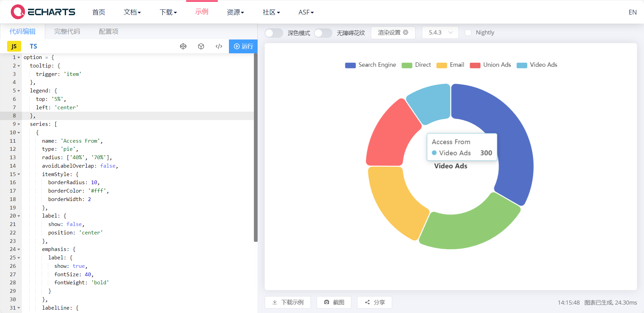The image size is (644, 313).
Task: Expand the 社区 menu
Action: tap(271, 12)
